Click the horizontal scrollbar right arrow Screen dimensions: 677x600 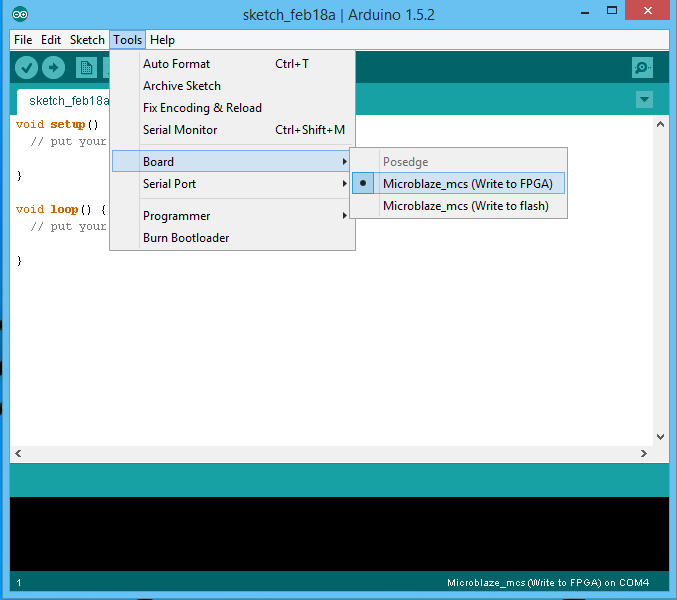tap(643, 454)
